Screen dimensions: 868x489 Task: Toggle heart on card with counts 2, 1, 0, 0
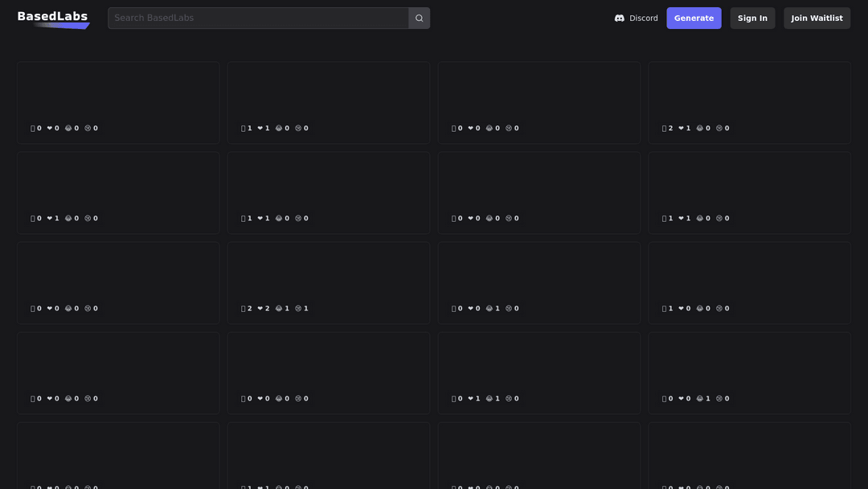pos(684,129)
